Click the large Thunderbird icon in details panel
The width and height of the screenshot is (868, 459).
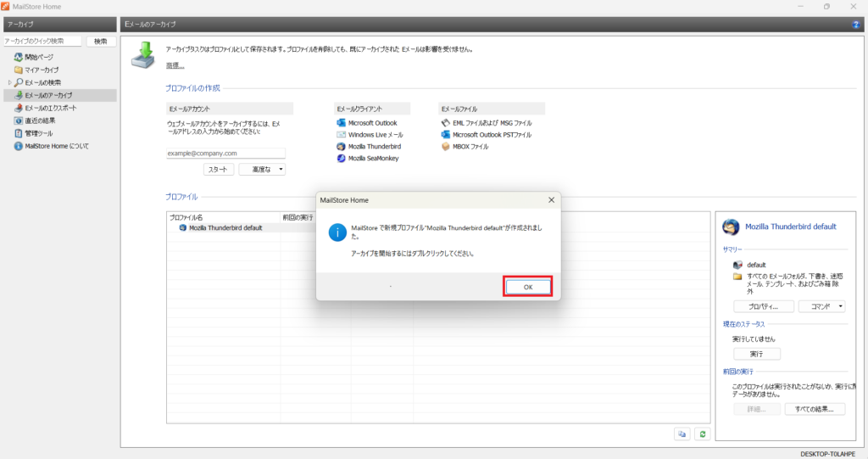(x=731, y=227)
